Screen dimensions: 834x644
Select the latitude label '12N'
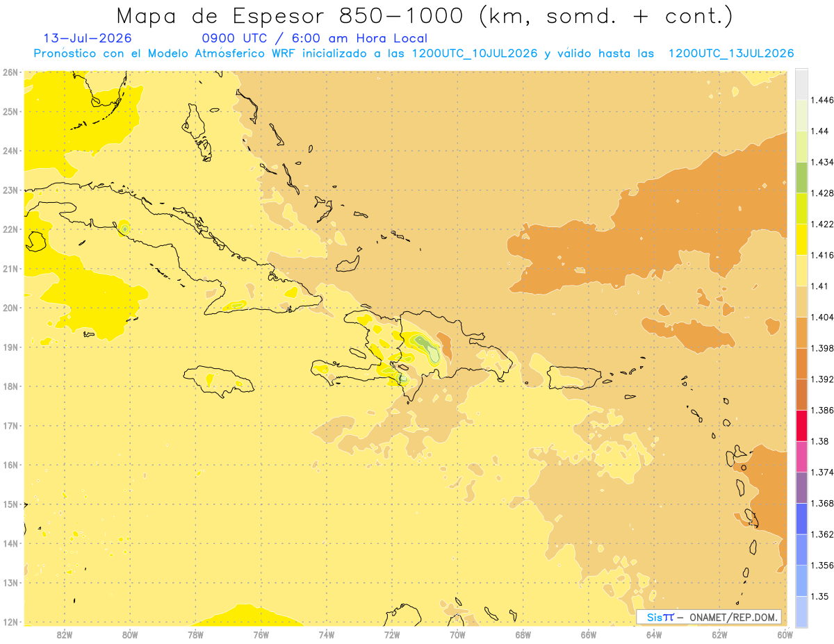[10, 622]
